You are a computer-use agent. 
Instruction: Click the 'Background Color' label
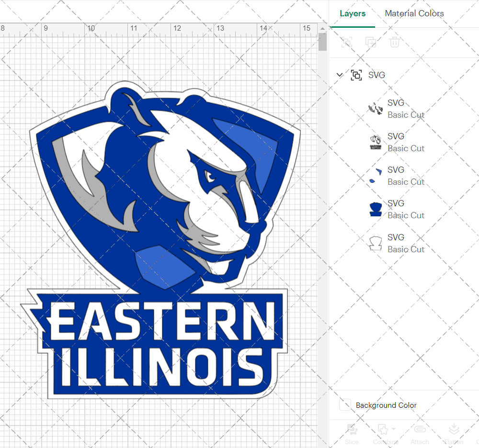point(386,405)
